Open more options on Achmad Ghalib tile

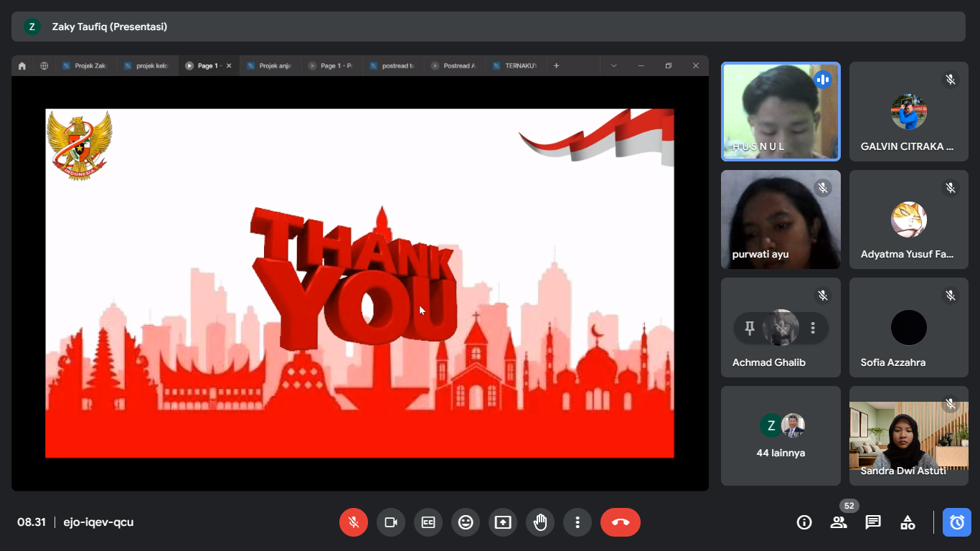coord(813,328)
